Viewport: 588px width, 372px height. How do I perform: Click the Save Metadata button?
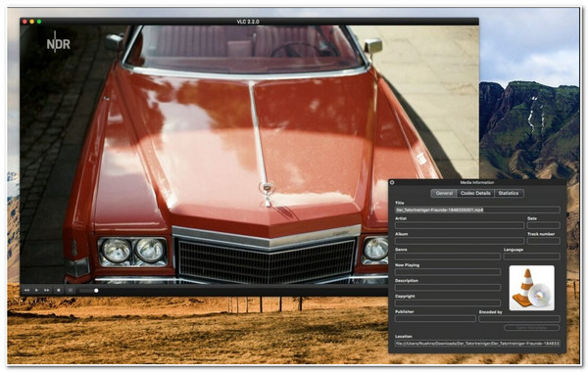click(532, 328)
